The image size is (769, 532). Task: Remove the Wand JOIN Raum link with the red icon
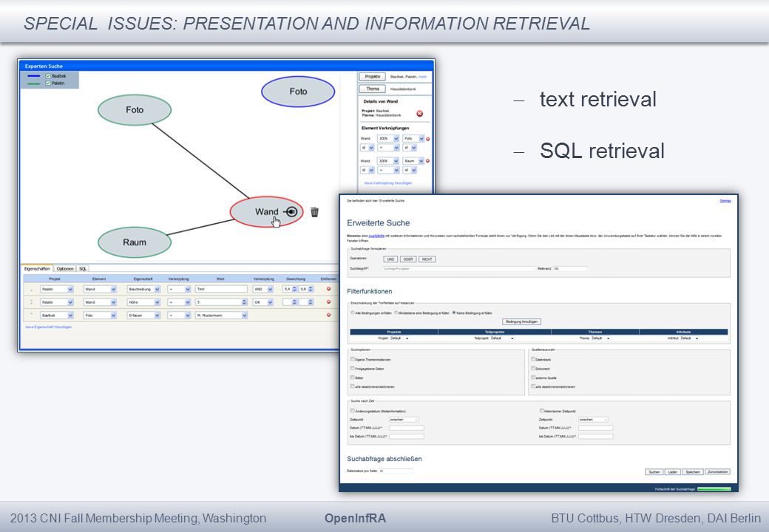tap(427, 160)
